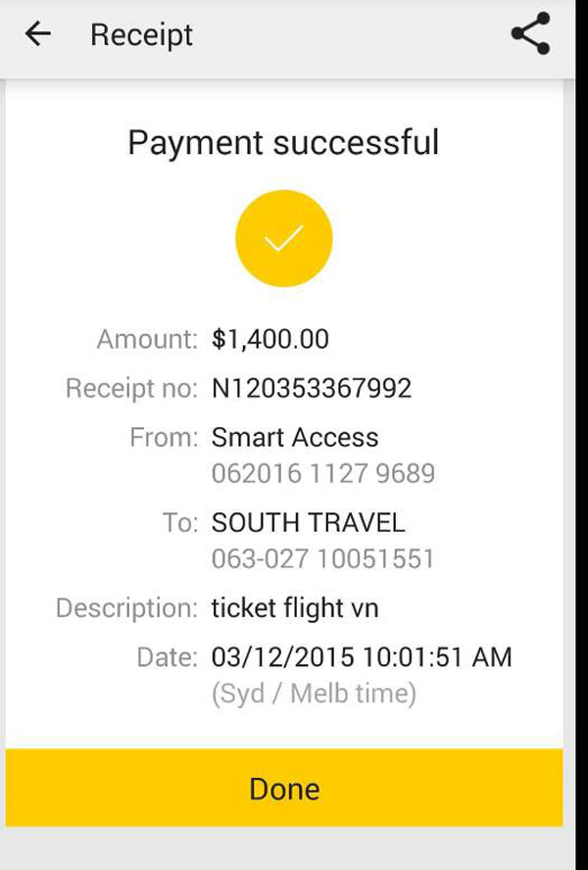Tap the Payment successful heading
588x870 pixels.
(284, 143)
